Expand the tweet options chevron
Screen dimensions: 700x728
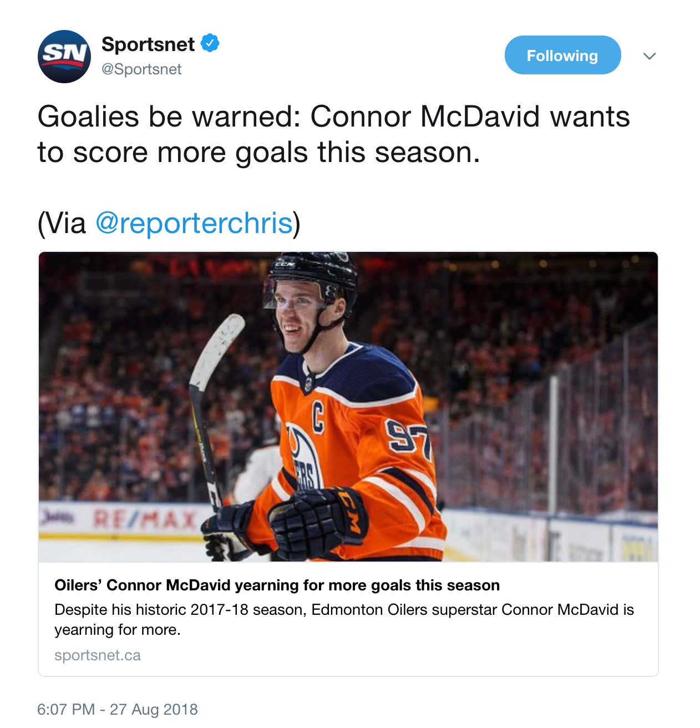pos(649,56)
